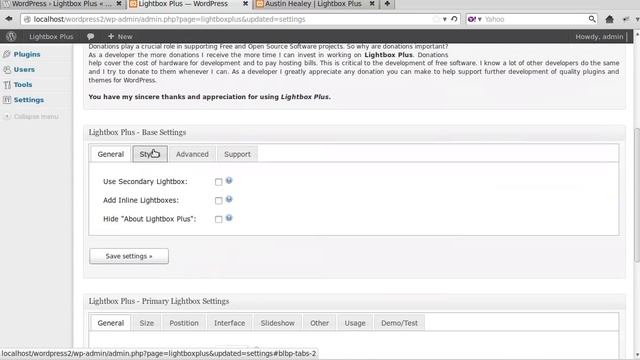
Task: Open URL bar history dropdown arrow
Action: [444, 19]
